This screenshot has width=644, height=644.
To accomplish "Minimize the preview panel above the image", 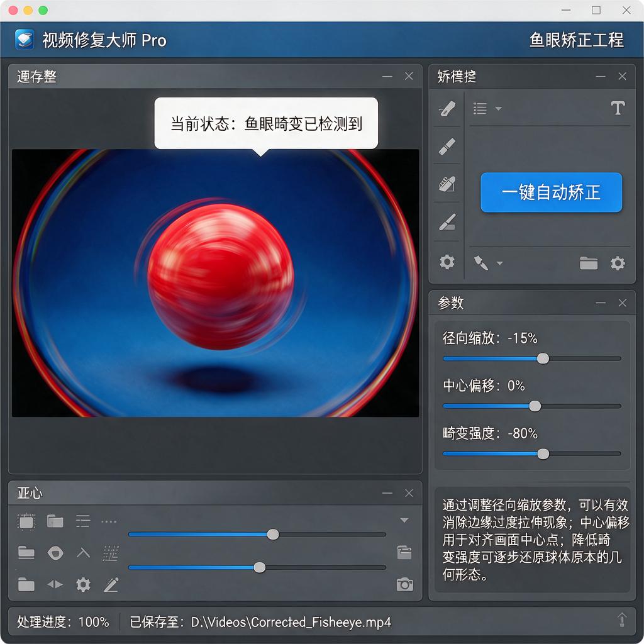I will click(x=387, y=76).
